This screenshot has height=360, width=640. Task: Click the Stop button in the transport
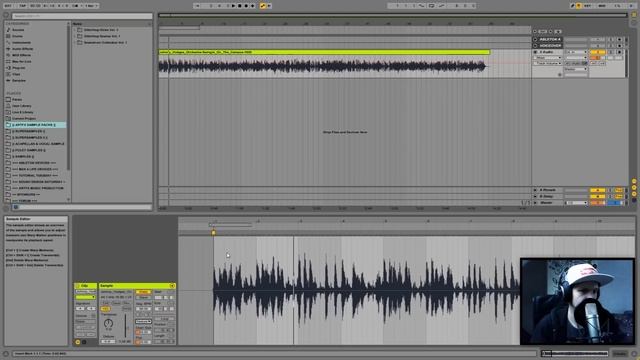click(x=240, y=6)
